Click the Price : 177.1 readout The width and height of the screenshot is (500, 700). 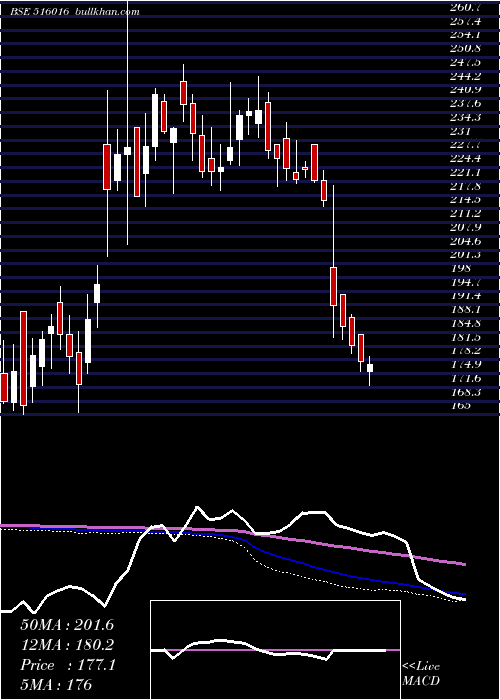68,665
